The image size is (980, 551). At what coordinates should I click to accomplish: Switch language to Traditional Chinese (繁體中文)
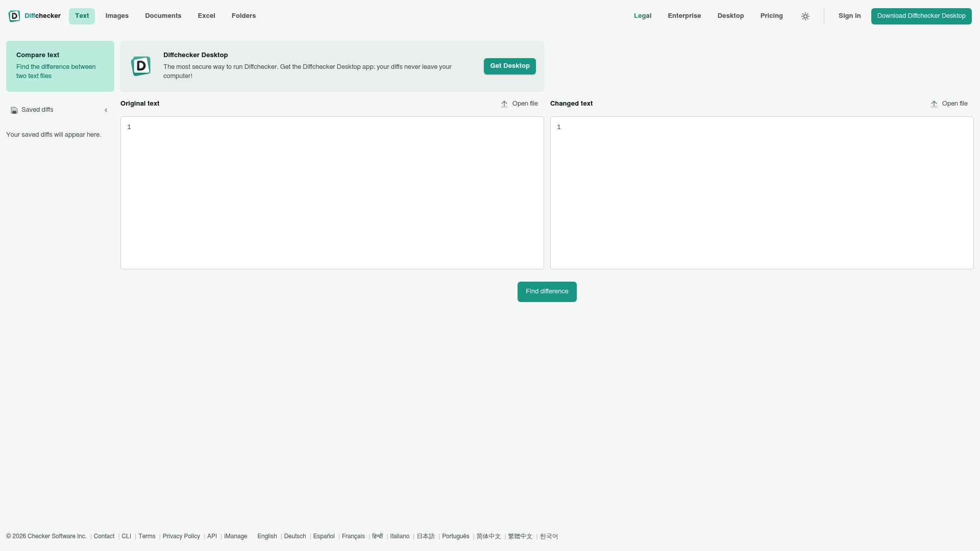coord(520,537)
